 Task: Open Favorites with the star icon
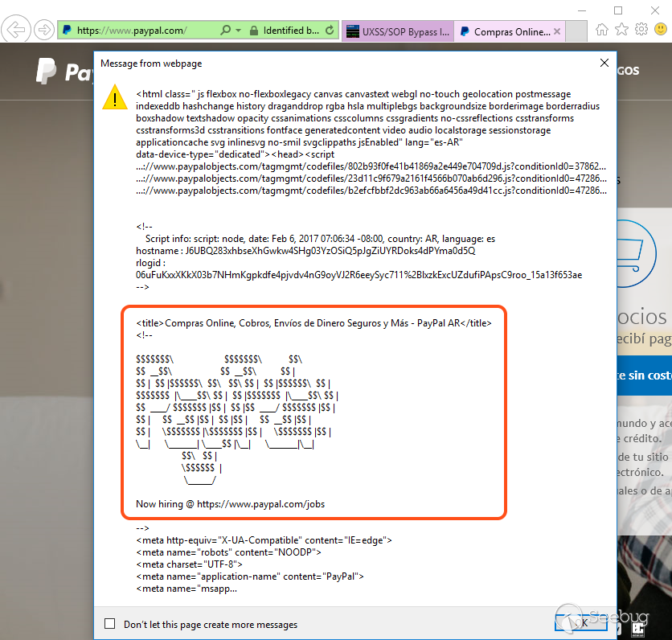(x=621, y=29)
